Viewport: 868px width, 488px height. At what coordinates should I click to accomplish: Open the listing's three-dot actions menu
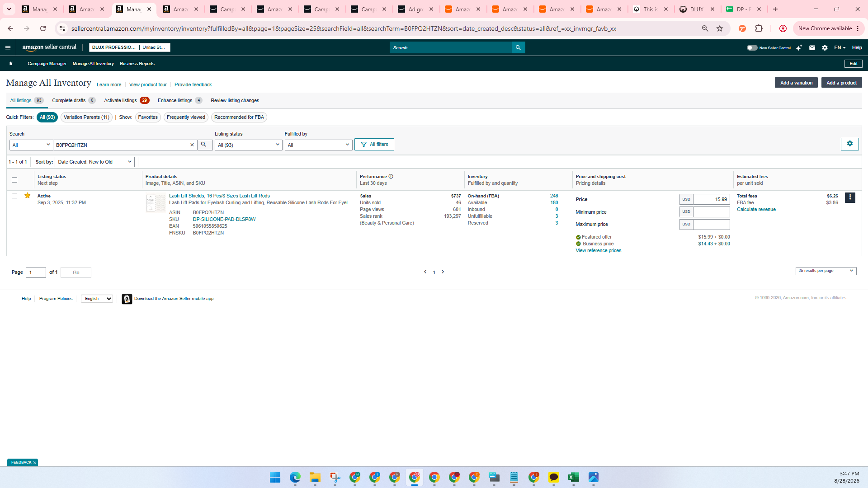pos(850,197)
